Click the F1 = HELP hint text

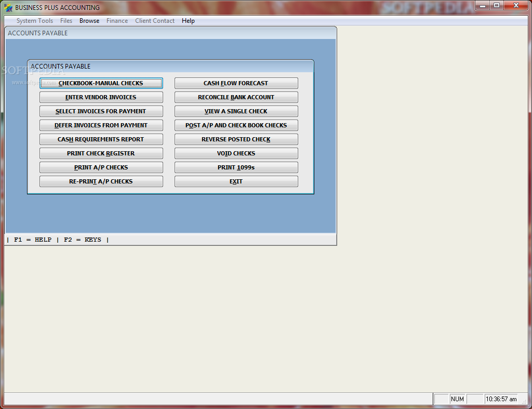click(x=33, y=240)
